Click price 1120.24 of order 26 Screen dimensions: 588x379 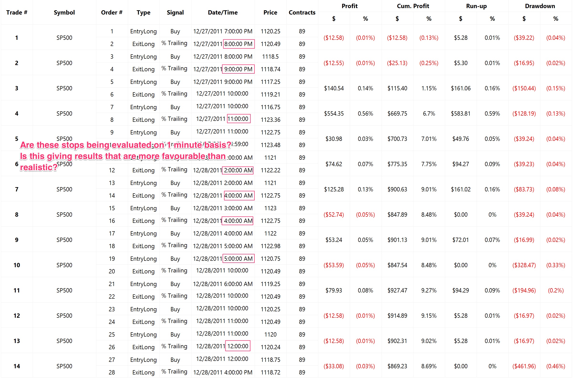tap(270, 348)
